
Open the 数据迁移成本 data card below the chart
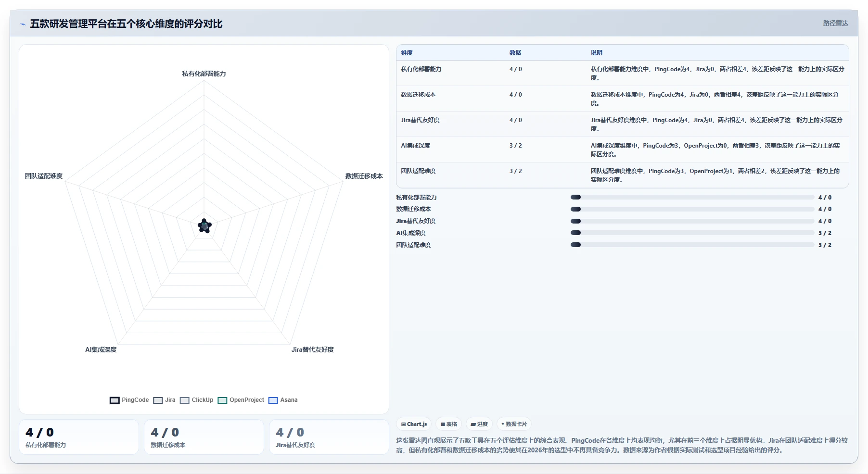click(x=204, y=437)
